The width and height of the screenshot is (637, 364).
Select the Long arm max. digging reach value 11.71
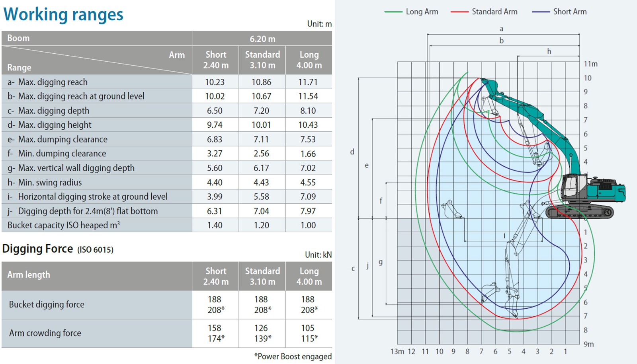(308, 82)
